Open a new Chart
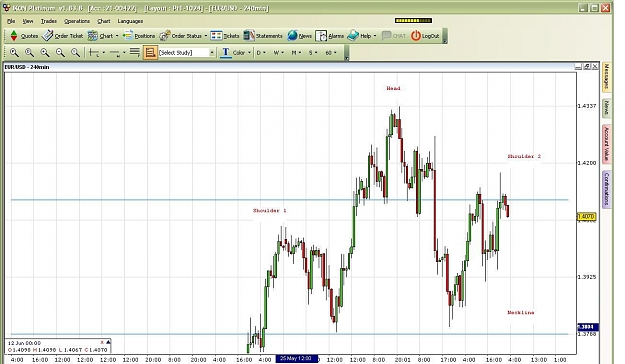This screenshot has height=364, width=625. point(100,36)
